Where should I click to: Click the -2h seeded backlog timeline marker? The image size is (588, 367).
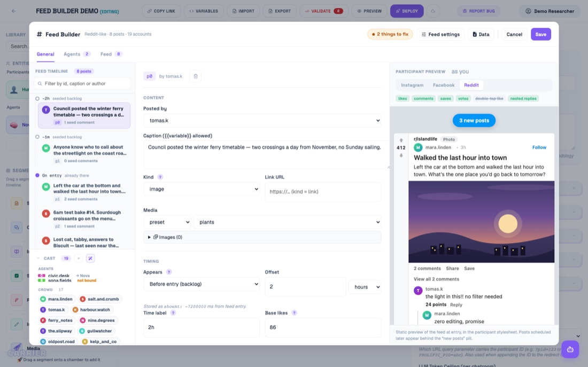[x=37, y=99]
